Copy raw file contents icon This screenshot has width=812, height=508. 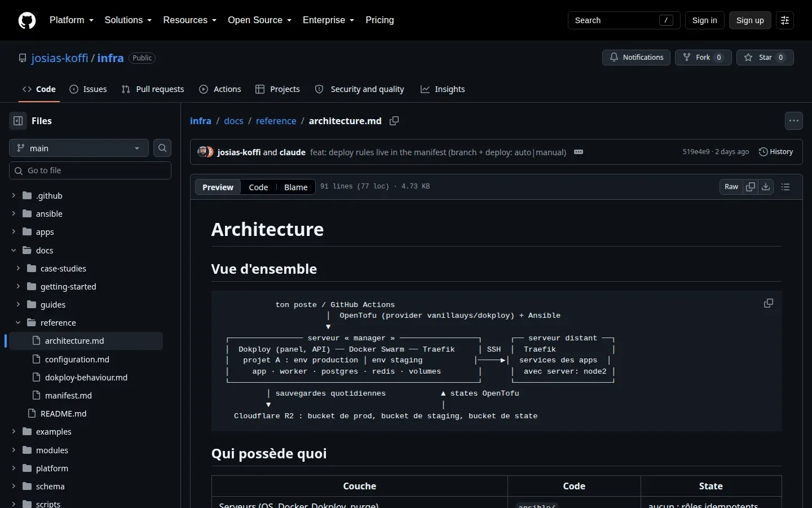pyautogui.click(x=751, y=187)
